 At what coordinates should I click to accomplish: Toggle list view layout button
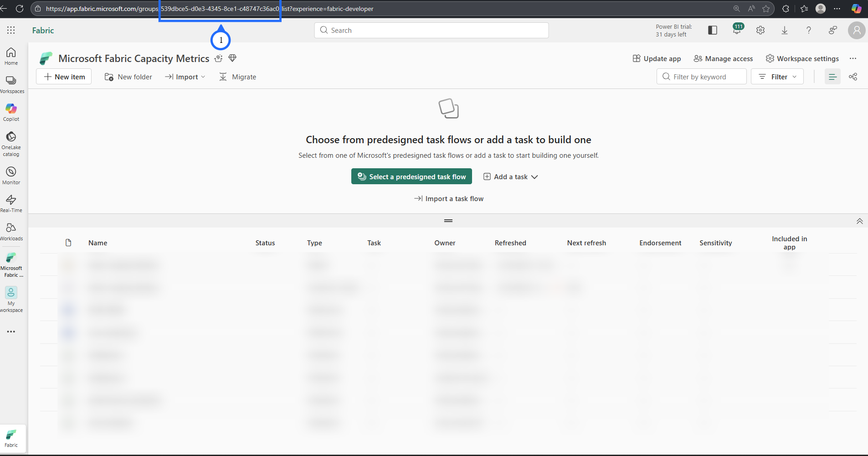pos(832,77)
